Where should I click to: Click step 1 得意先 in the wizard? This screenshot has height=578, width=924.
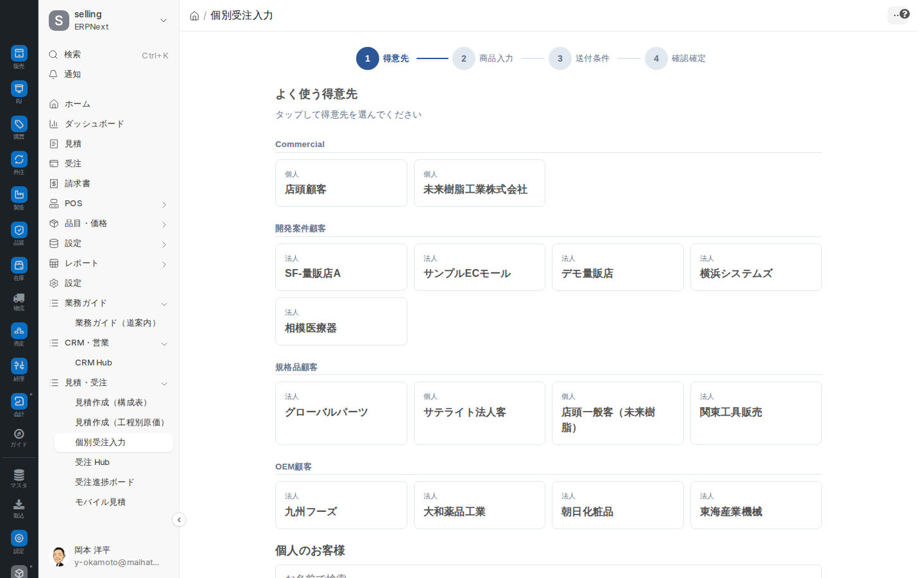pyautogui.click(x=382, y=58)
